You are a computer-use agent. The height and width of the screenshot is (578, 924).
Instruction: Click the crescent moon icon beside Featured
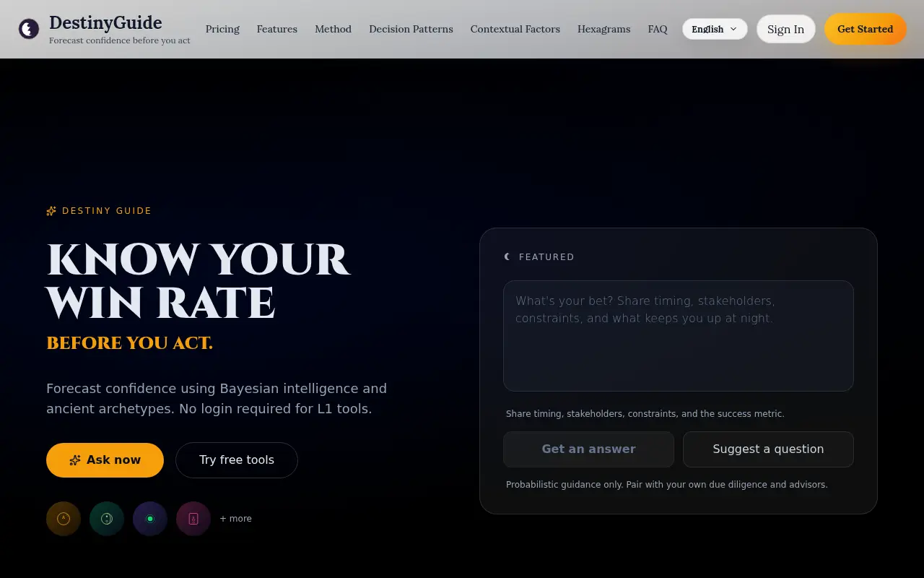[x=507, y=256]
